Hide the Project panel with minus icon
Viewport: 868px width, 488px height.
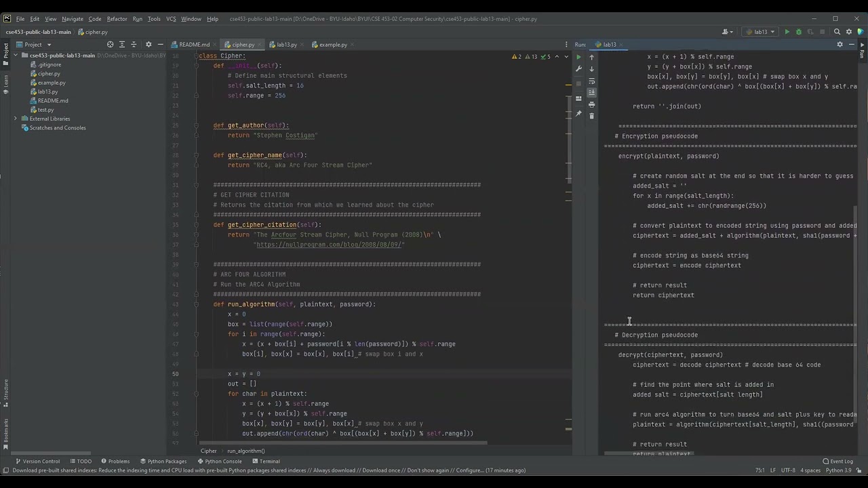[161, 45]
